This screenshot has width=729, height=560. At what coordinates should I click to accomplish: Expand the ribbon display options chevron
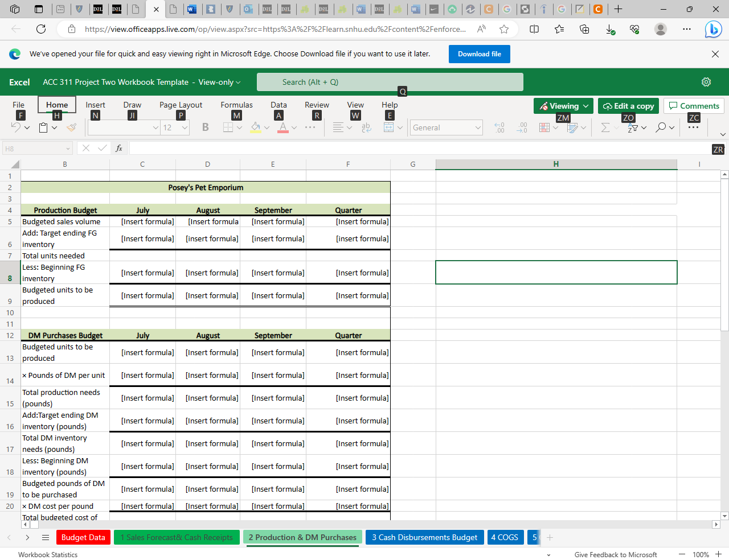[723, 134]
